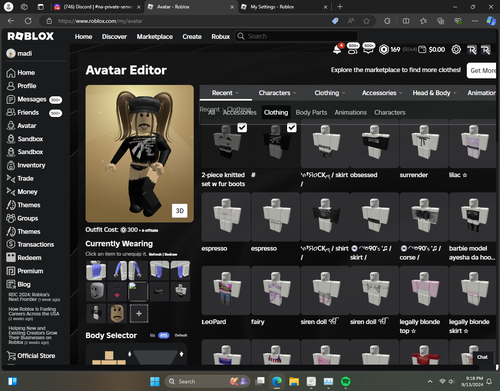The height and width of the screenshot is (391, 500).
Task: Click the add item plus slot in Currently Wearing
Action: (139, 313)
